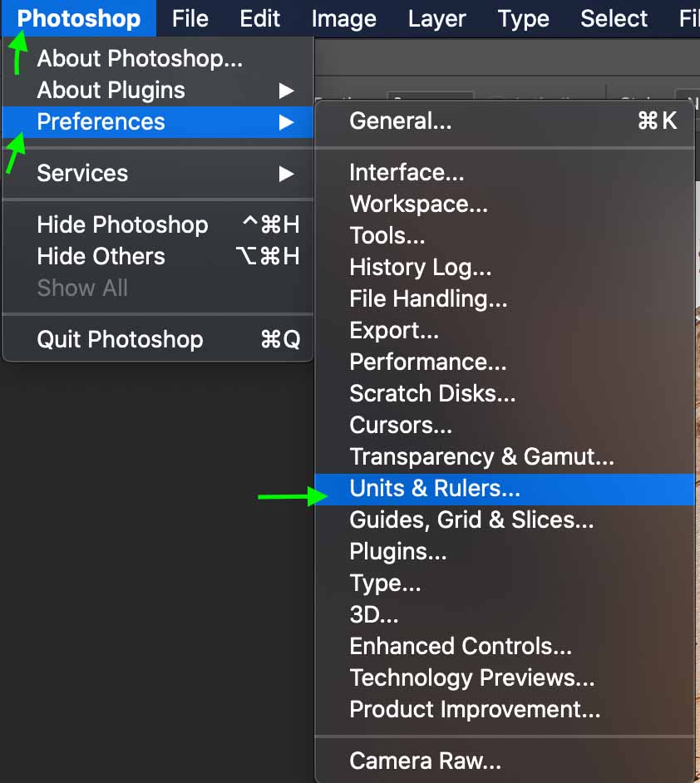Open Camera Raw preferences
This screenshot has width=700, height=783.
coord(505,761)
